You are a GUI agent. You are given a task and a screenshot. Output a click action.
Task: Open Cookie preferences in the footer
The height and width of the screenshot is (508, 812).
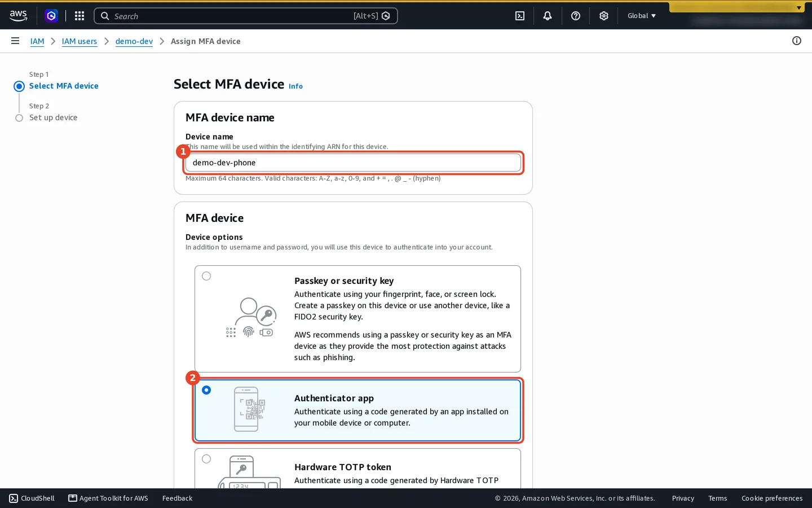(x=772, y=498)
